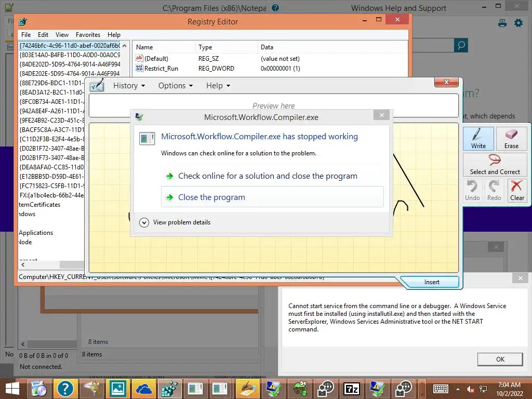Click the Name column header
The width and height of the screenshot is (532, 399).
coord(164,47)
